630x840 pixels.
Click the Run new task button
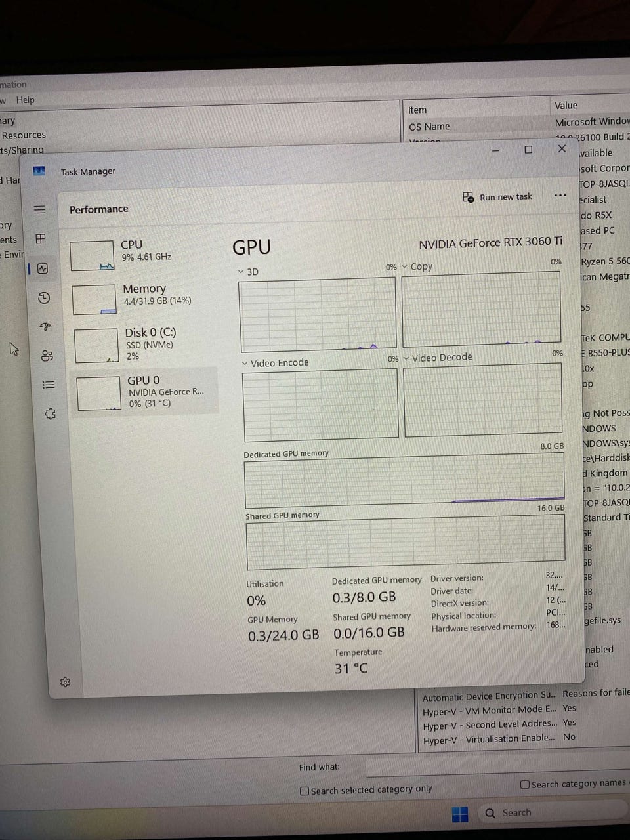[x=497, y=197]
